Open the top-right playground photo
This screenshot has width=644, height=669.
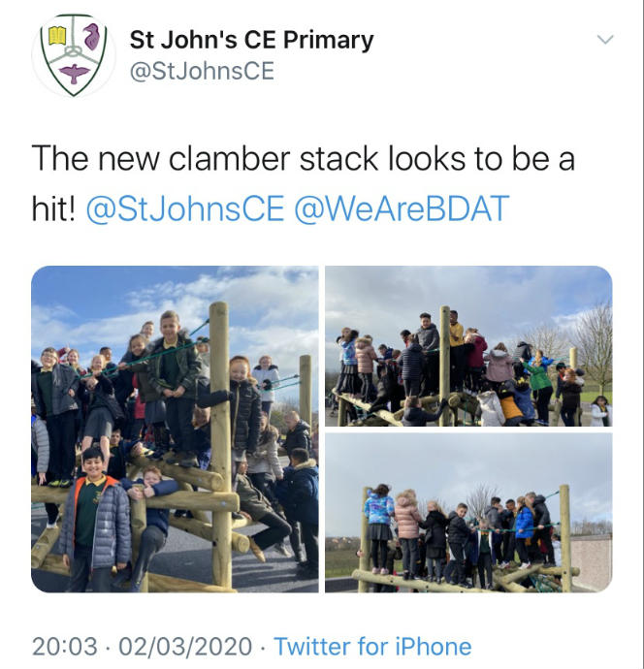click(x=468, y=346)
